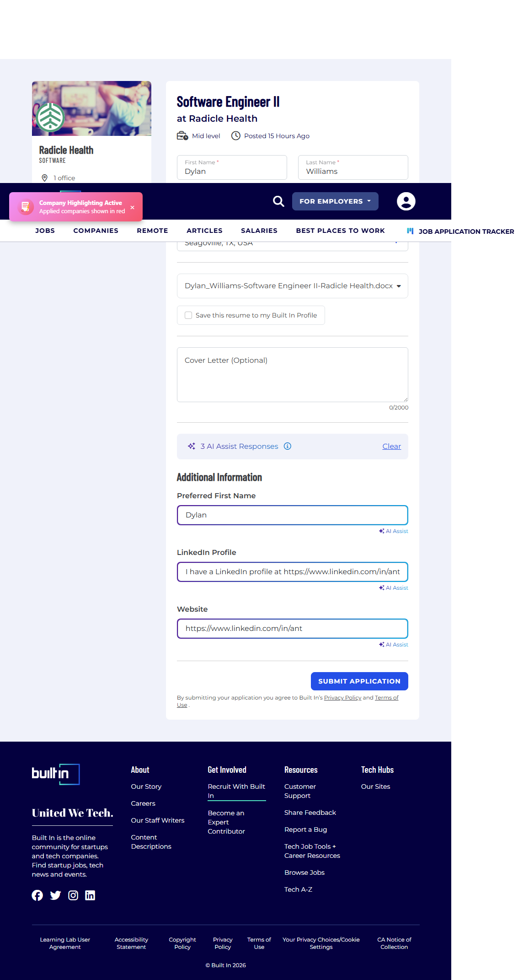This screenshot has width=518, height=980.
Task: Click the Facebook icon in footer
Action: click(x=37, y=895)
